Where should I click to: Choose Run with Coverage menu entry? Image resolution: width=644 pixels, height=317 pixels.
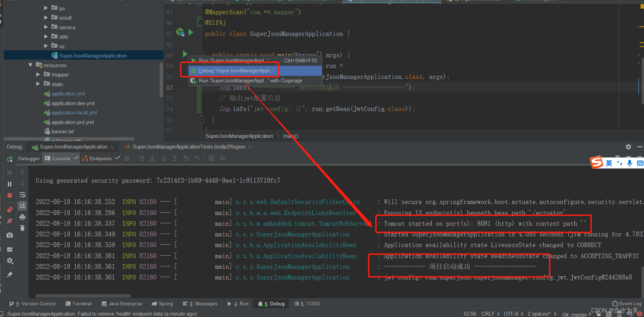(255, 81)
